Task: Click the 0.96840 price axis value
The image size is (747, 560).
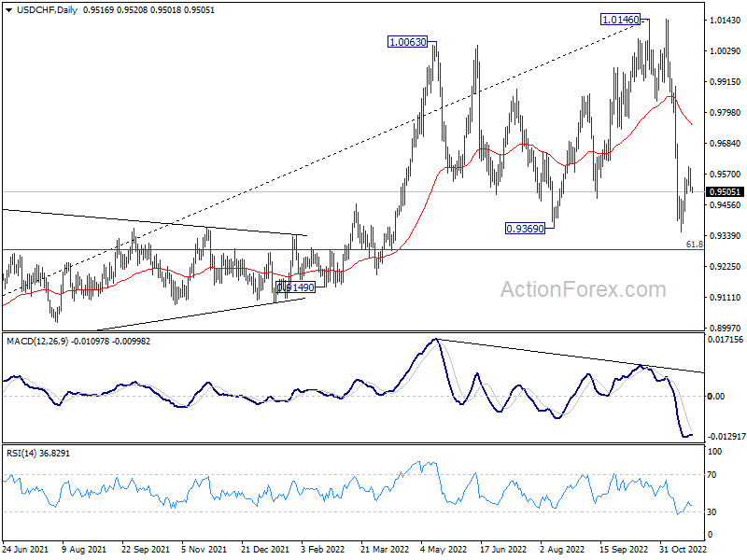Action: (x=726, y=144)
